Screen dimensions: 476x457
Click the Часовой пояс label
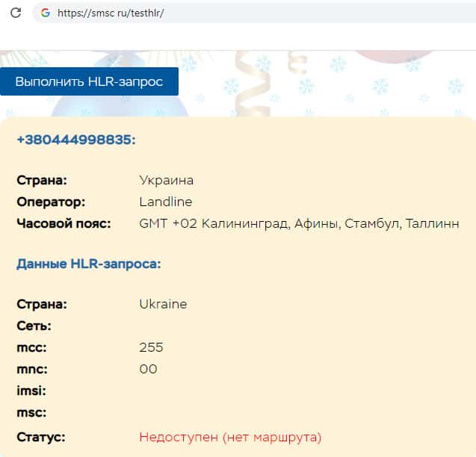click(x=64, y=223)
